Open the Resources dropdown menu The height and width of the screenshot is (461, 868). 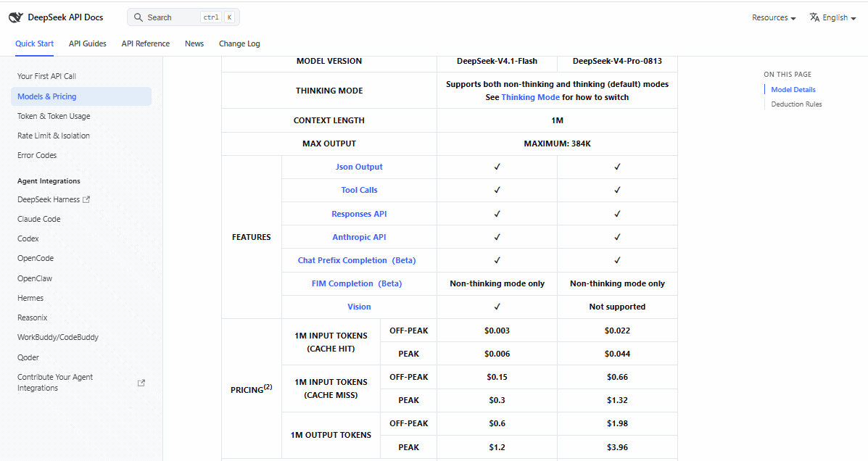click(x=774, y=17)
